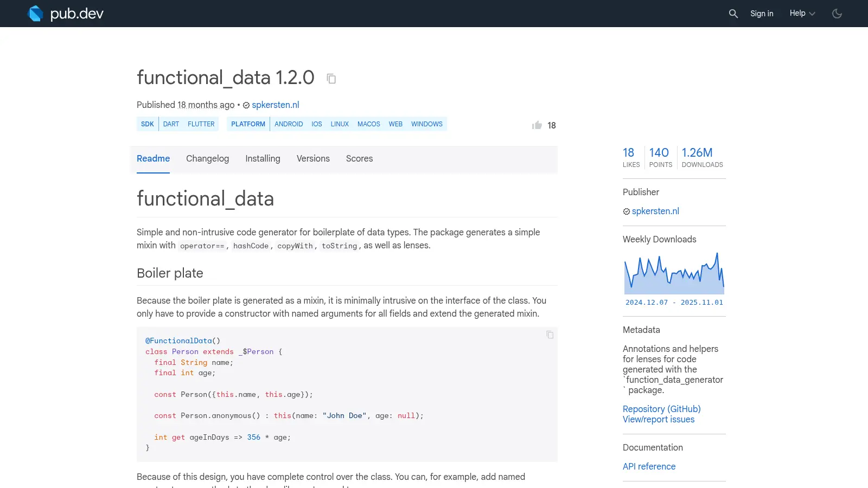
Task: Click the 'hashCode' inline code text
Action: click(251, 246)
